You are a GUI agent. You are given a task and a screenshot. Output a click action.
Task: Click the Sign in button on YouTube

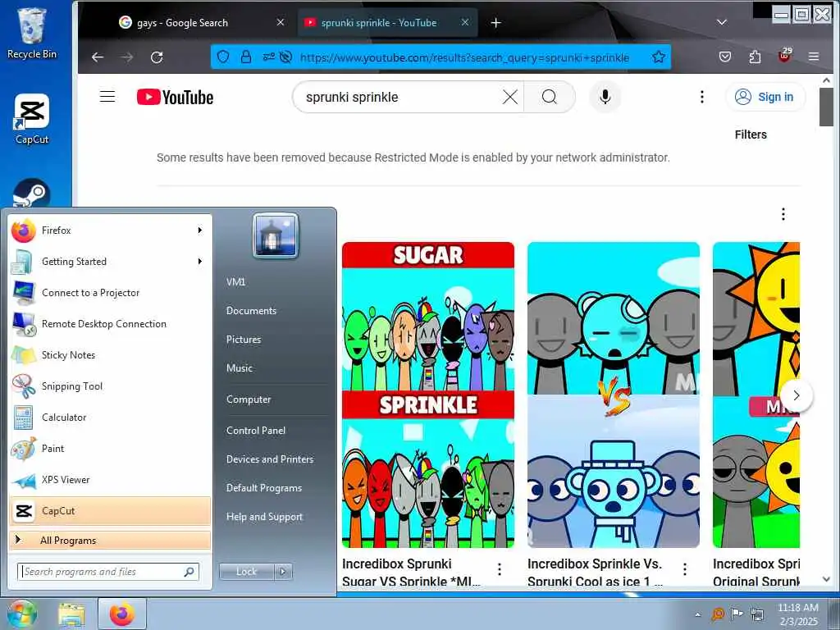[x=765, y=97]
